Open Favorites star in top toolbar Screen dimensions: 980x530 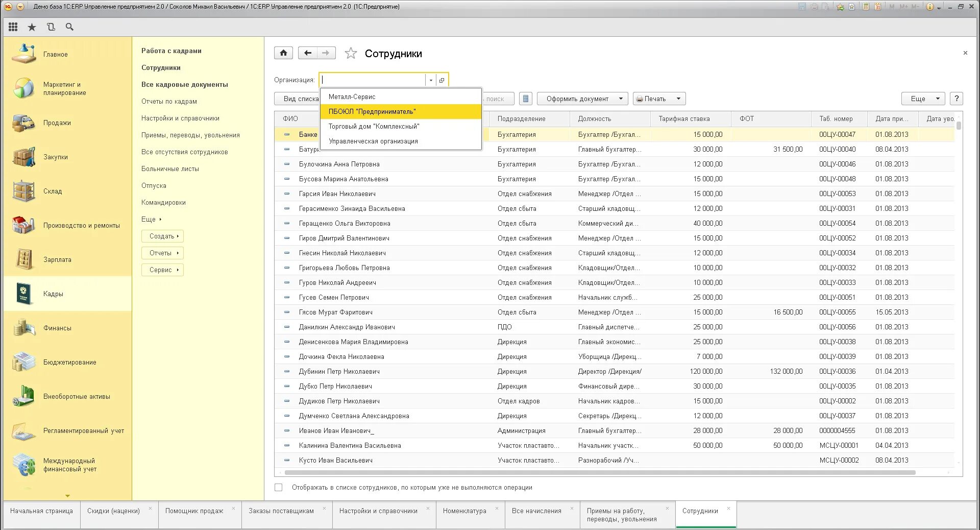[32, 27]
